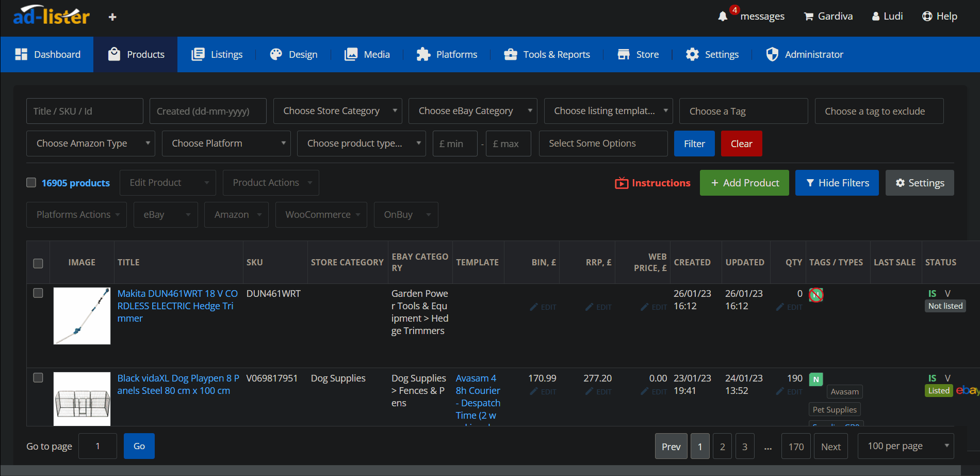This screenshot has height=476, width=980.
Task: Click the blue Filter button
Action: [x=694, y=144]
